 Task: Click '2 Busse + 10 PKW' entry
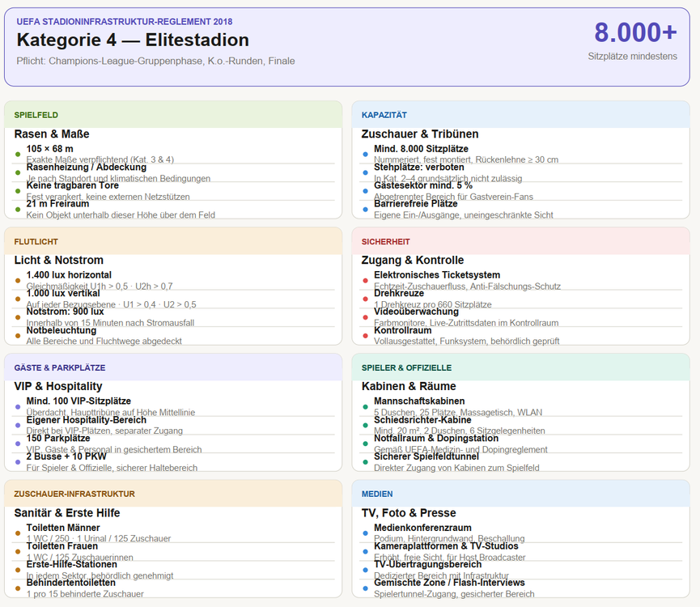(66, 456)
